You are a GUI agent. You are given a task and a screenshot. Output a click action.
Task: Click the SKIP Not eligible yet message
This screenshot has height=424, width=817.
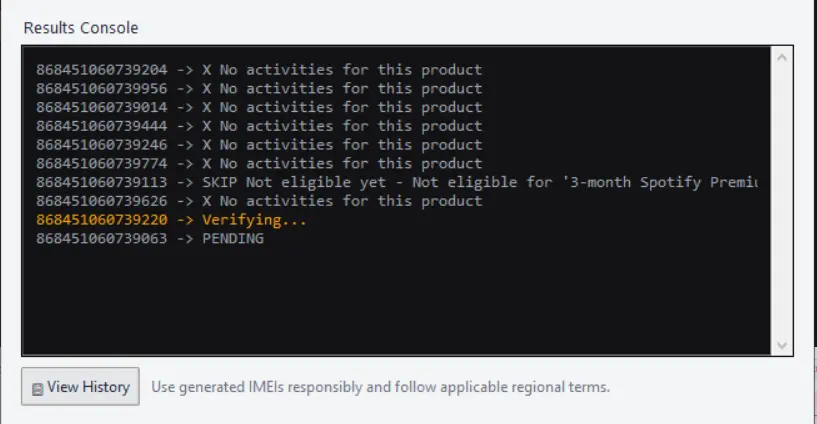(x=294, y=182)
